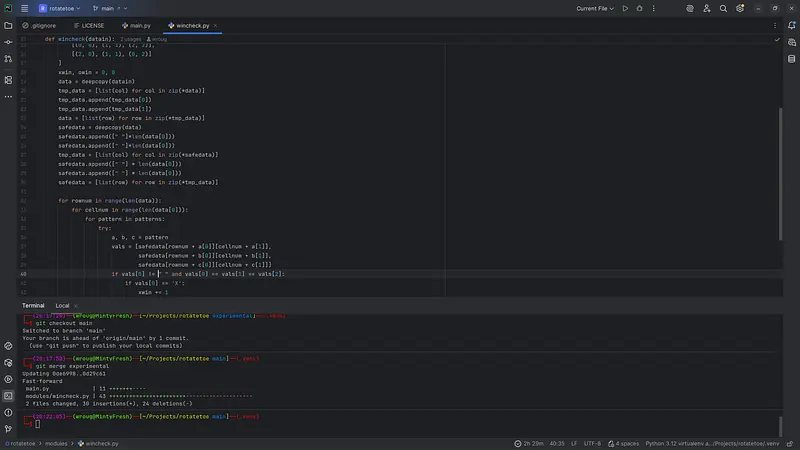Viewport: 800px width, 450px height.
Task: Switch to the main.py tab
Action: point(135,24)
